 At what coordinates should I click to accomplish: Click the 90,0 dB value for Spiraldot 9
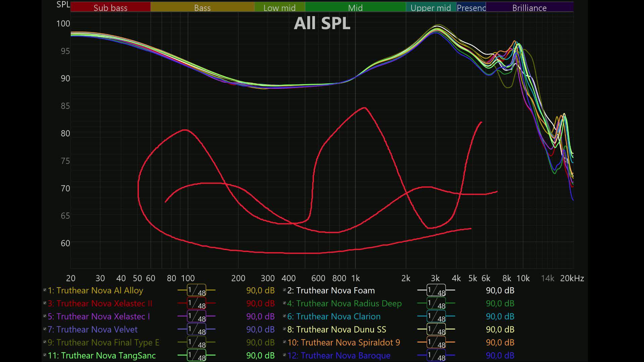tap(500, 343)
